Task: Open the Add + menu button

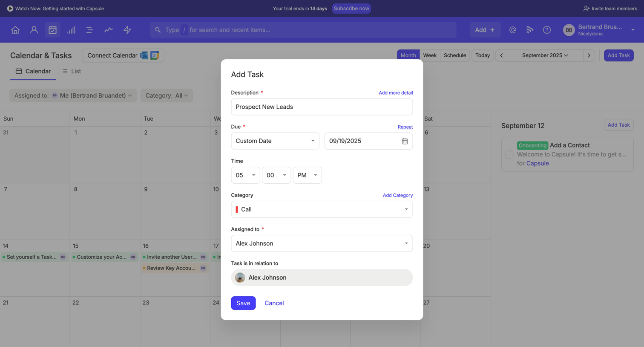Action: pos(485,30)
